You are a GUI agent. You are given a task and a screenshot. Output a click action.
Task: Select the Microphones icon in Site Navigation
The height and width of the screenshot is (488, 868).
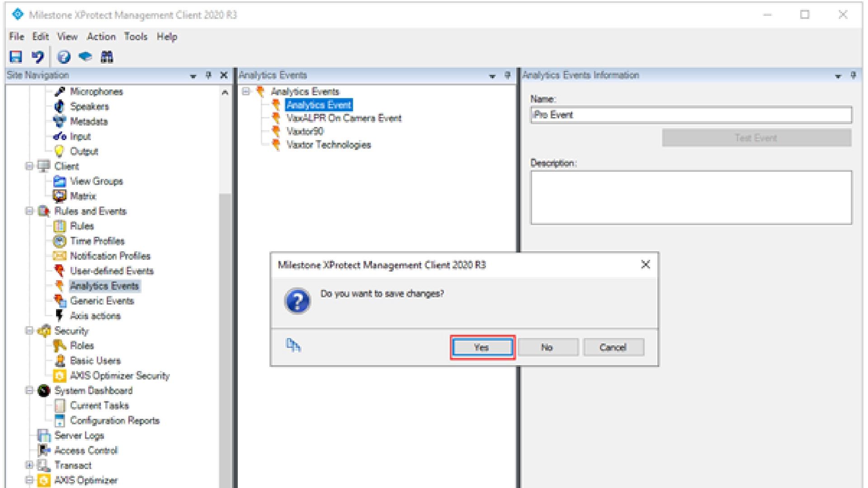tap(59, 92)
